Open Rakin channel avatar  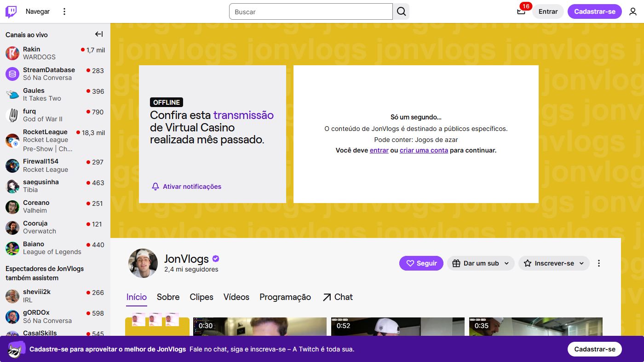pos(12,53)
